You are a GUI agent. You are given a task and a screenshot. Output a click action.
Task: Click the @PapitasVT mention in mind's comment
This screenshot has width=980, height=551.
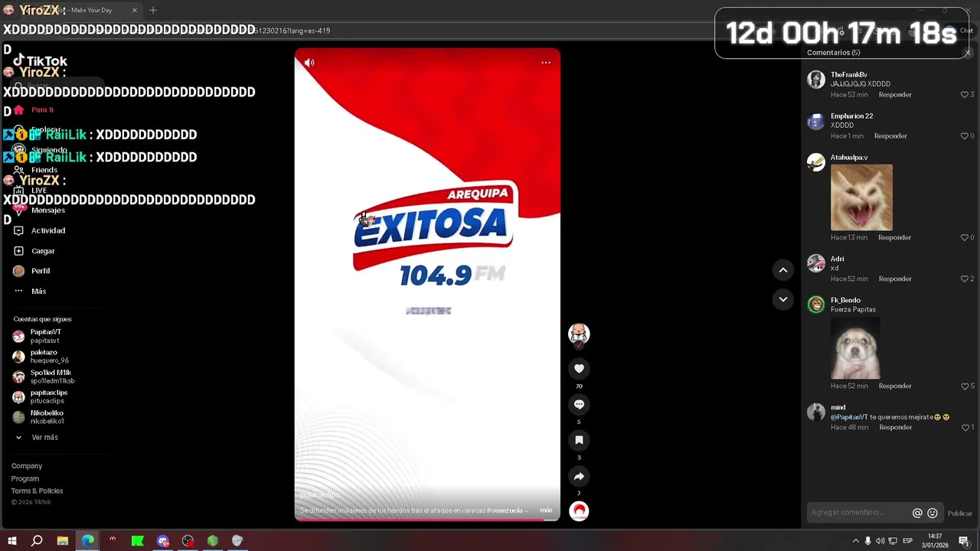click(849, 418)
